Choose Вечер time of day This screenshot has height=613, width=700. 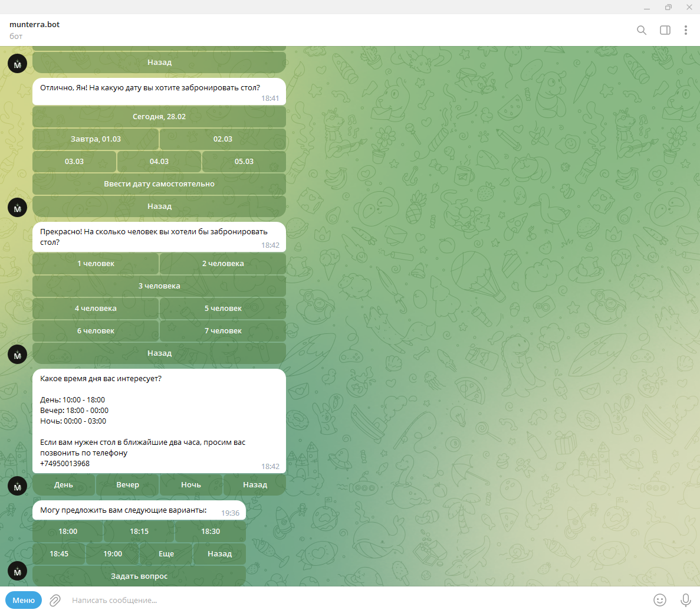click(x=127, y=485)
